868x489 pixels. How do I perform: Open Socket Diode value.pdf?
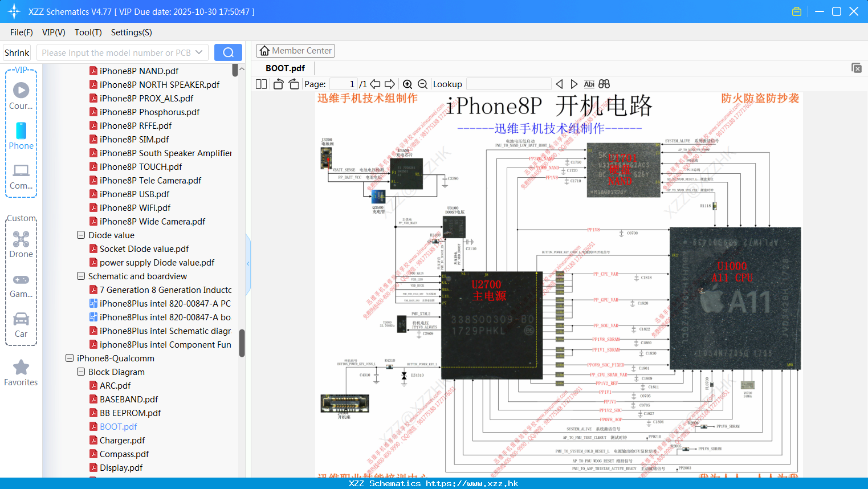point(144,248)
